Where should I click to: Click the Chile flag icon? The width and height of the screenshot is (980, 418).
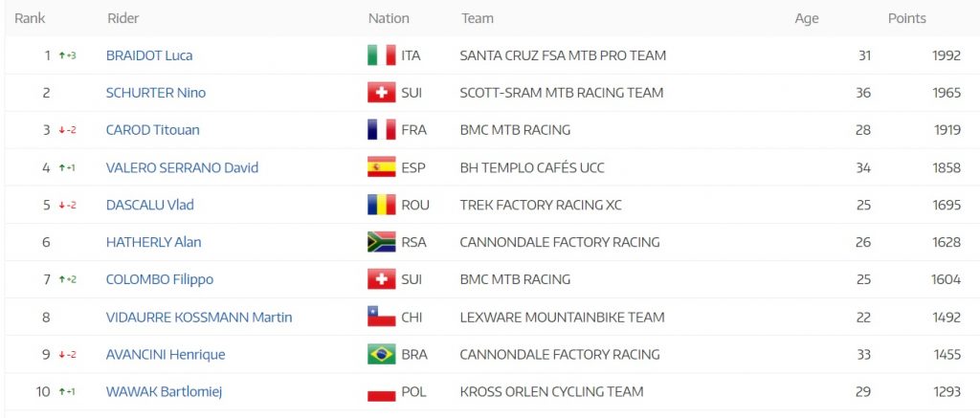[382, 317]
